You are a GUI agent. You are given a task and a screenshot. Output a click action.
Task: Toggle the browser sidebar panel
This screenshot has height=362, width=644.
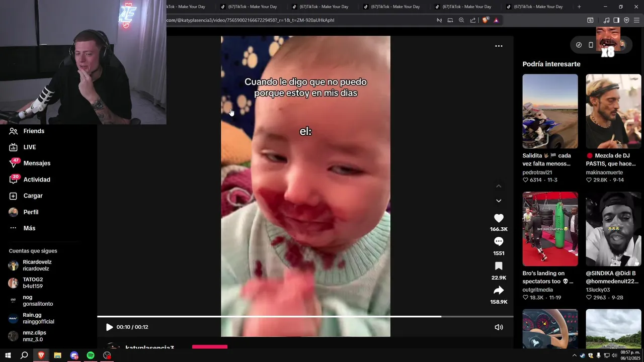(x=616, y=20)
